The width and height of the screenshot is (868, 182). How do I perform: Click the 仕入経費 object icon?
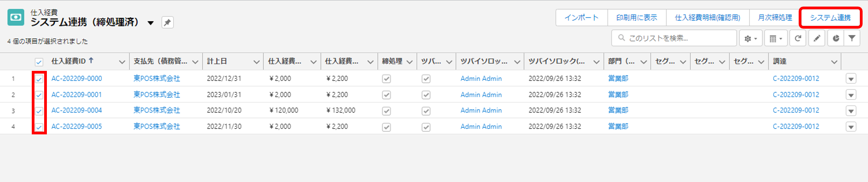[x=16, y=17]
